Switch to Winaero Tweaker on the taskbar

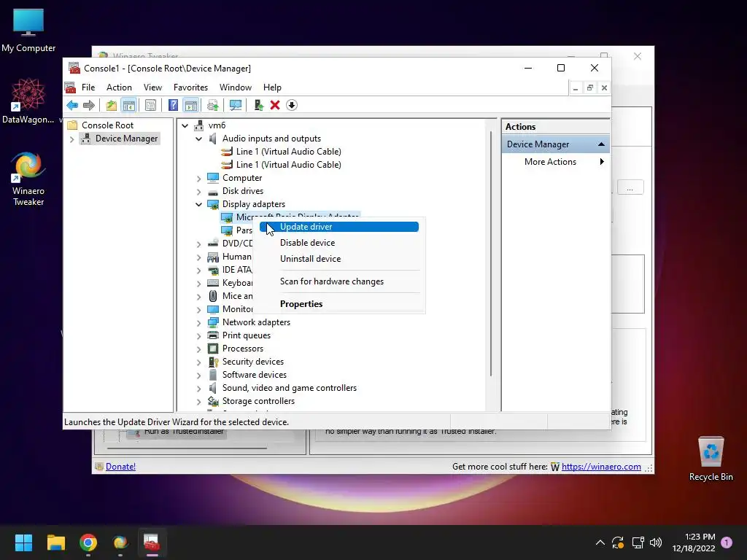click(120, 542)
